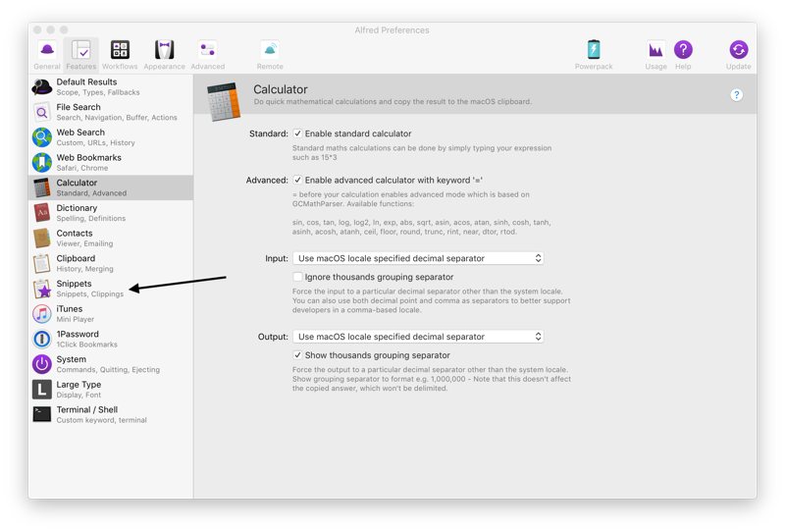785x532 pixels.
Task: Select the Calculator sidebar item
Action: click(x=111, y=187)
